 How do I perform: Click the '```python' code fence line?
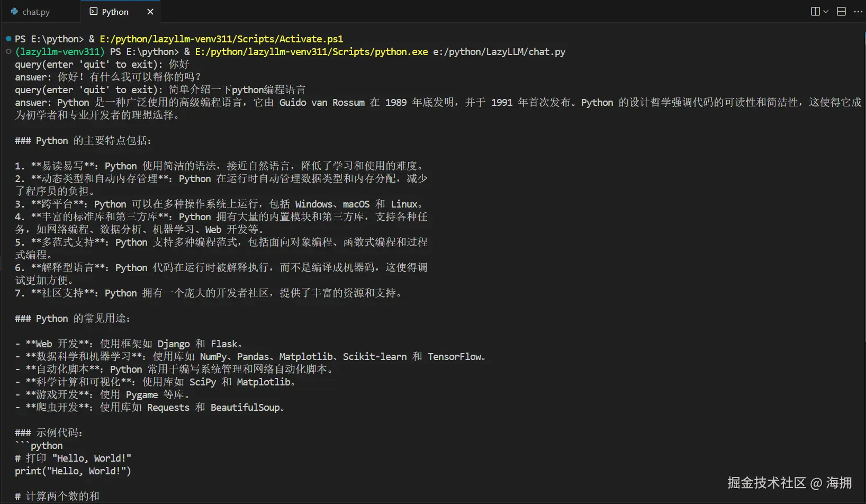click(x=39, y=445)
